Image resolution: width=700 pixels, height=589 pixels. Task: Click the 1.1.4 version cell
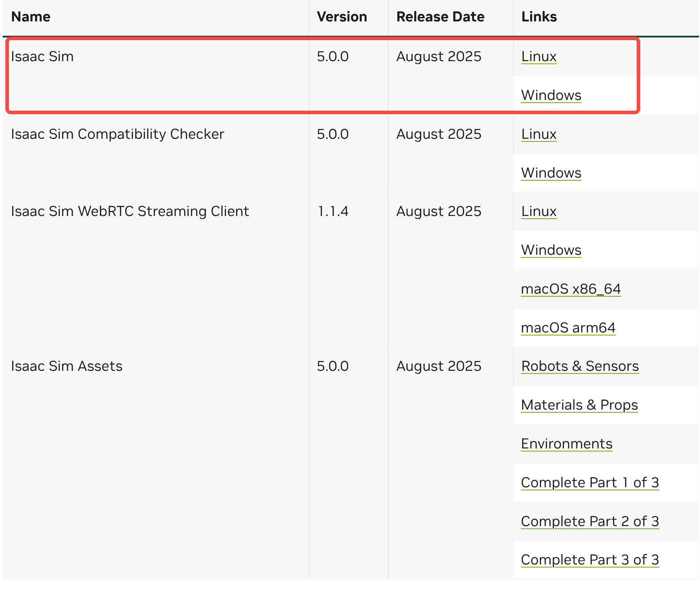(x=333, y=212)
